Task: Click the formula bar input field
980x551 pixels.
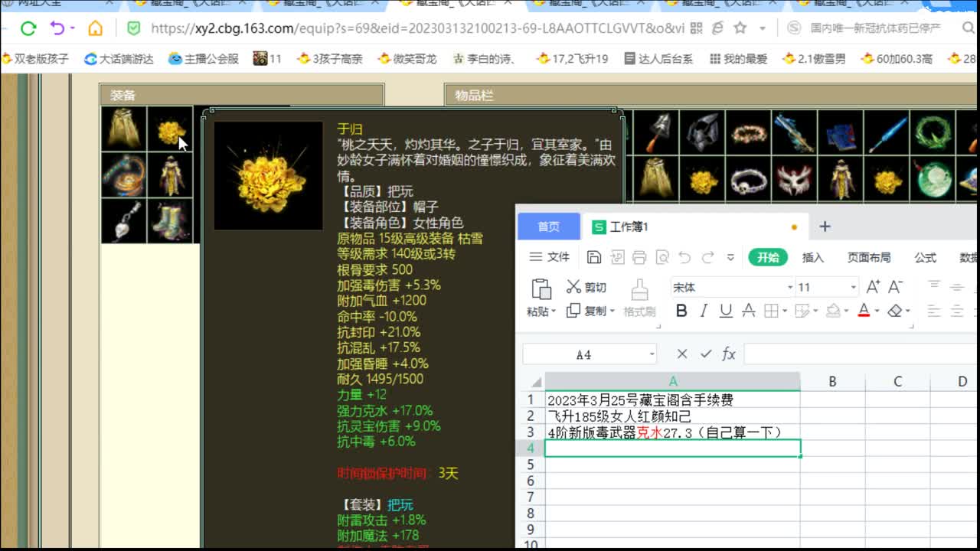Action: (861, 354)
